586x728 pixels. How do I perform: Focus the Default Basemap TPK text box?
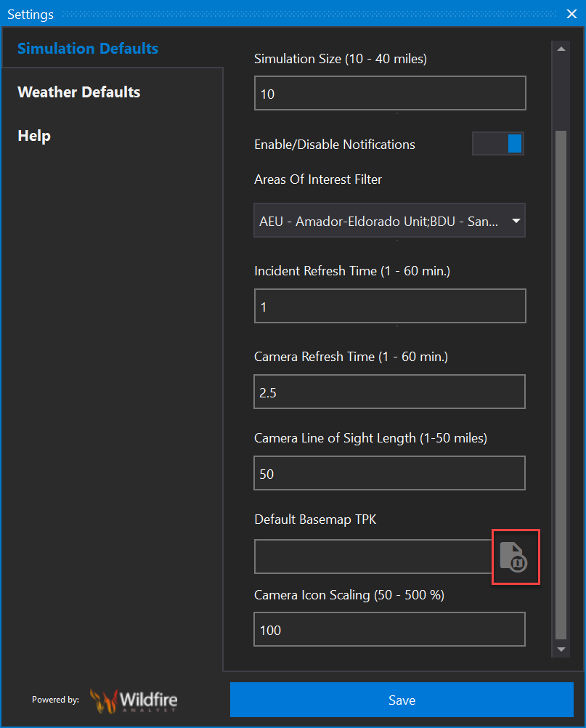(373, 557)
